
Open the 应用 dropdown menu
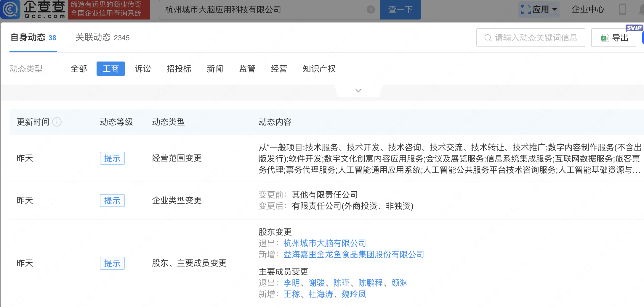coord(555,9)
